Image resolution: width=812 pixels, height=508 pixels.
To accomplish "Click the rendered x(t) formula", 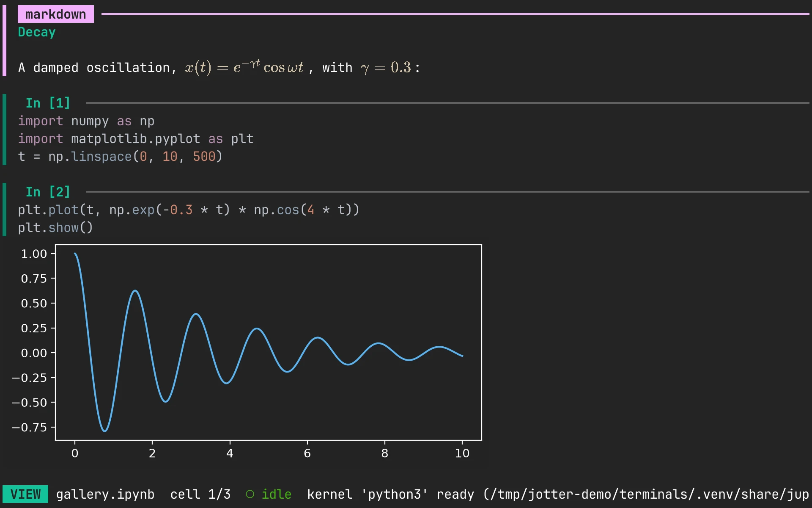I will click(x=244, y=67).
